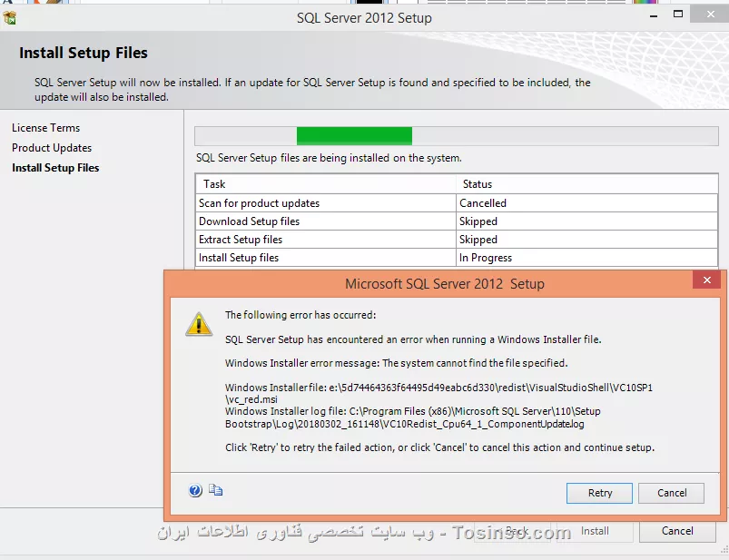Click the Status column header
Viewport: 729px width, 560px height.
coord(587,184)
